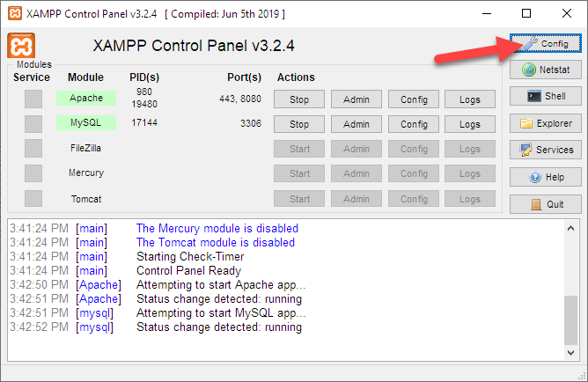View MySQL Logs
The width and height of the screenshot is (588, 382).
coord(470,124)
